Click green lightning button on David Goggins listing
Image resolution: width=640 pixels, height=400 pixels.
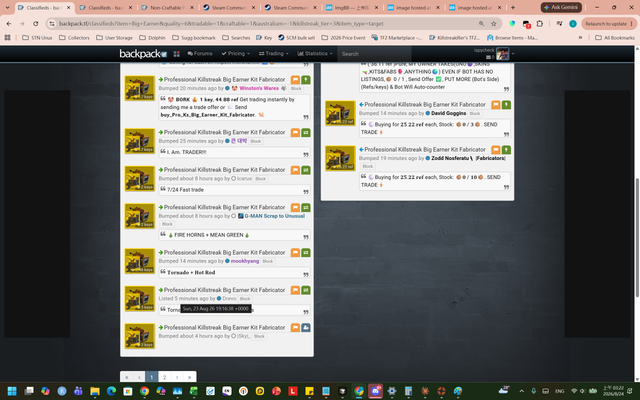[x=506, y=105]
